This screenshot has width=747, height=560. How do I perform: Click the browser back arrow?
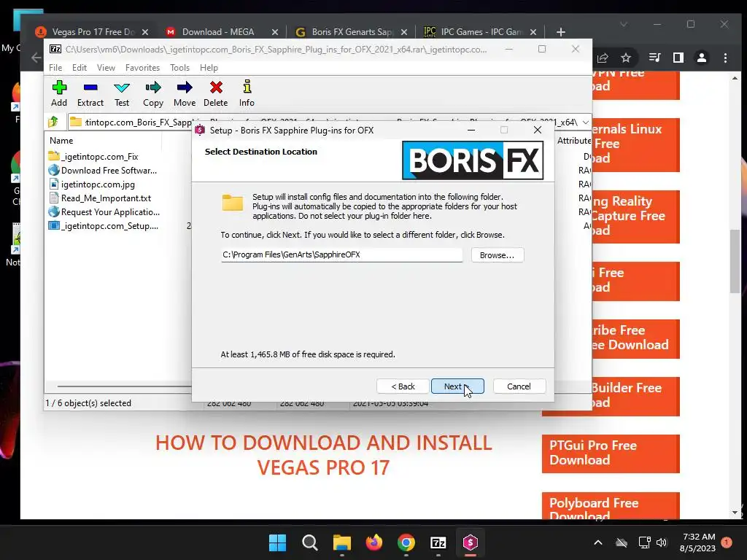tap(36, 58)
